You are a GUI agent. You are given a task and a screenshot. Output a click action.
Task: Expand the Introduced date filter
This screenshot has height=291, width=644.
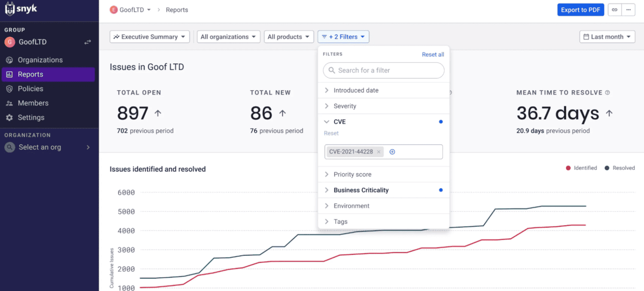(x=384, y=90)
